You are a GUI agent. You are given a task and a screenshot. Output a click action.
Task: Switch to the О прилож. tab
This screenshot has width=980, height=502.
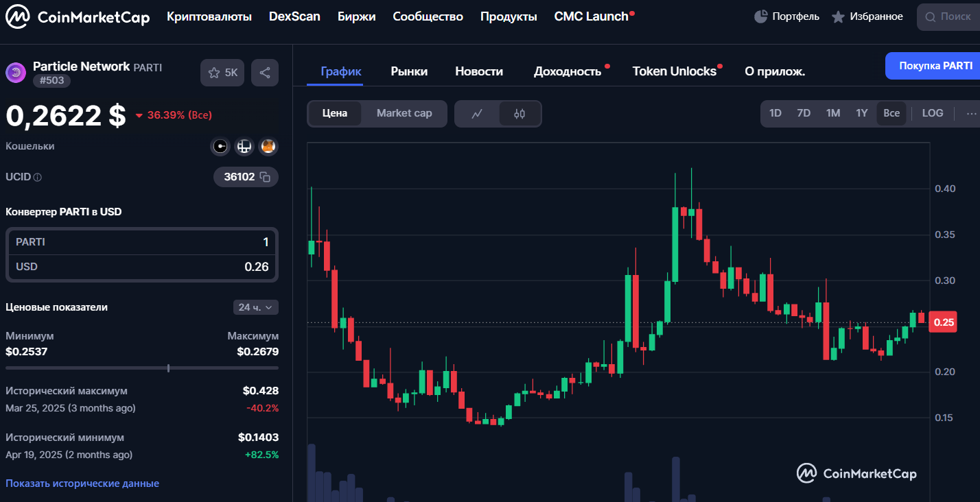click(775, 71)
